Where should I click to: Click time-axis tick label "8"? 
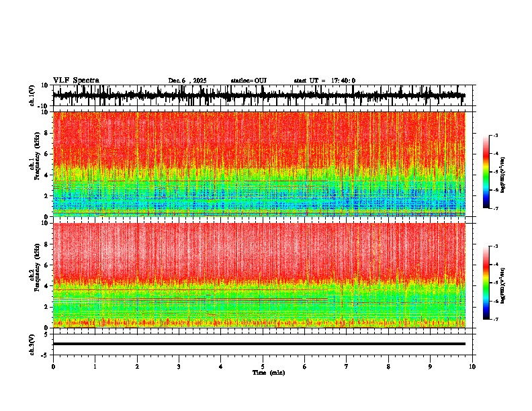click(388, 367)
